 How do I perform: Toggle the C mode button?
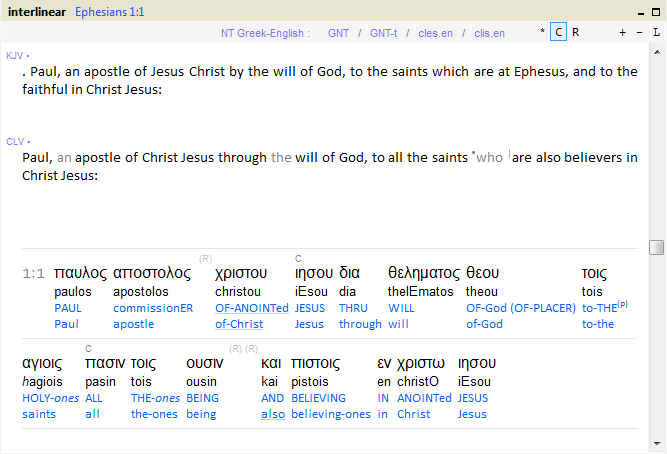coord(559,33)
